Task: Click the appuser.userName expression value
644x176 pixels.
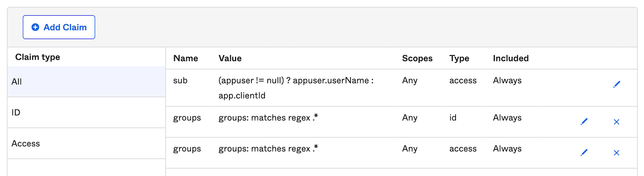Action: (296, 81)
